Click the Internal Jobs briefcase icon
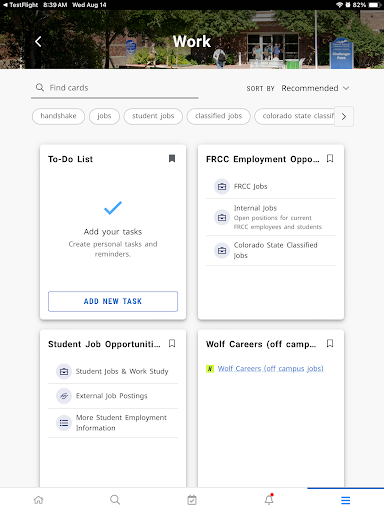384x512 pixels. tap(222, 217)
